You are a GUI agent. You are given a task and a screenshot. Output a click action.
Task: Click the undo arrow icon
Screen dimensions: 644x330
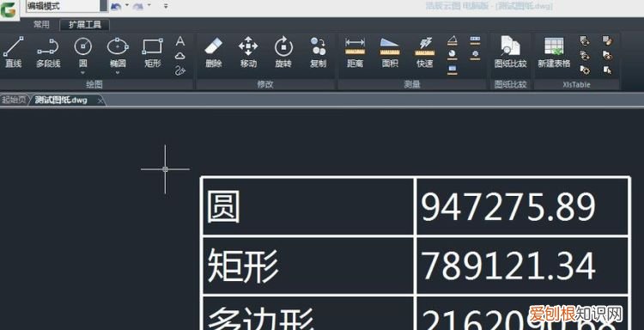(x=116, y=6)
